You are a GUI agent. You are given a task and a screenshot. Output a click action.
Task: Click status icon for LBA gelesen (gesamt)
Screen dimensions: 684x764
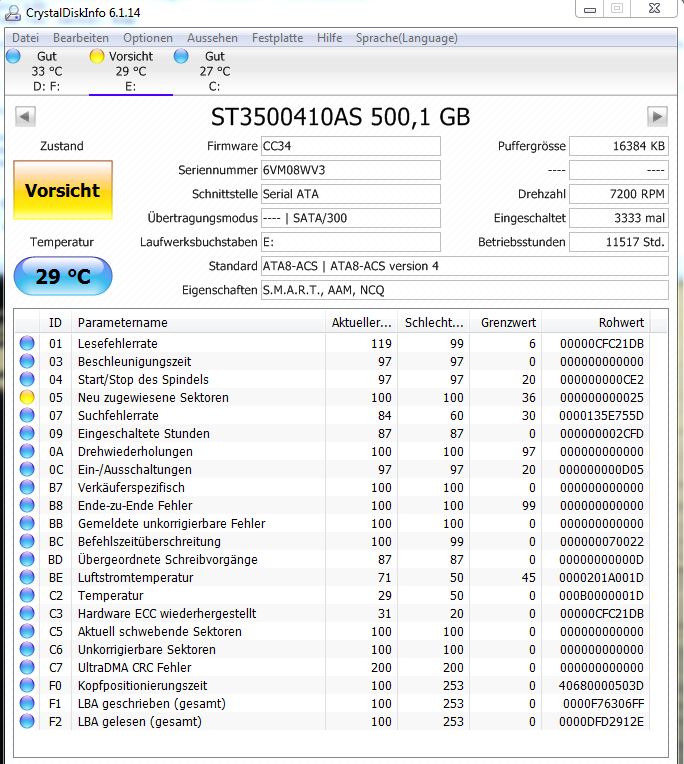click(27, 721)
